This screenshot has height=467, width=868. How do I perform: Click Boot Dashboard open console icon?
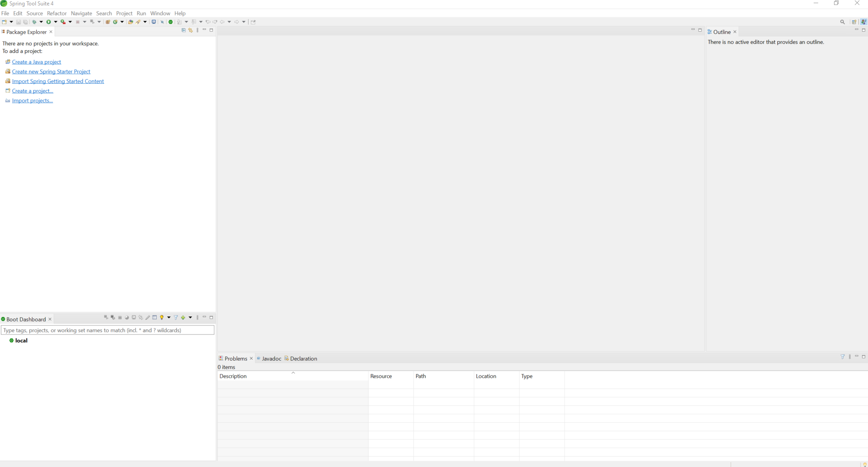click(x=134, y=318)
